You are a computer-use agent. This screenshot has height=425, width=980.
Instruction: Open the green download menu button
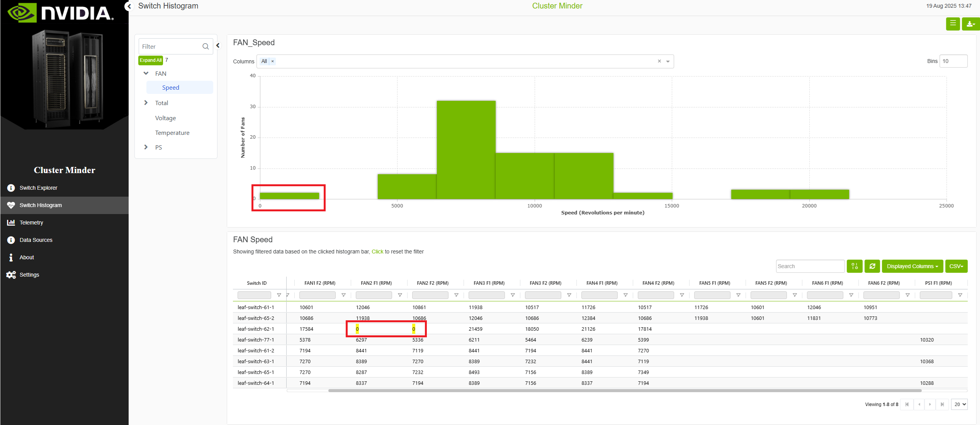[971, 24]
